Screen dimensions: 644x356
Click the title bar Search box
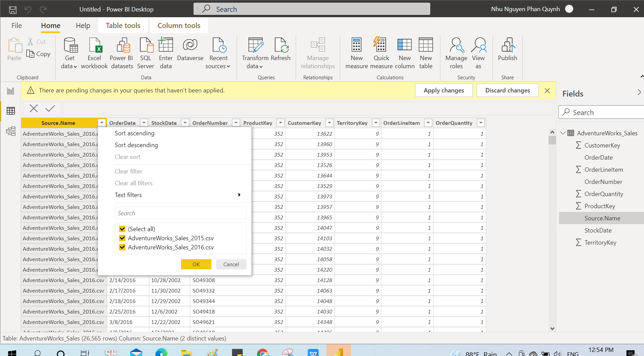(312, 9)
